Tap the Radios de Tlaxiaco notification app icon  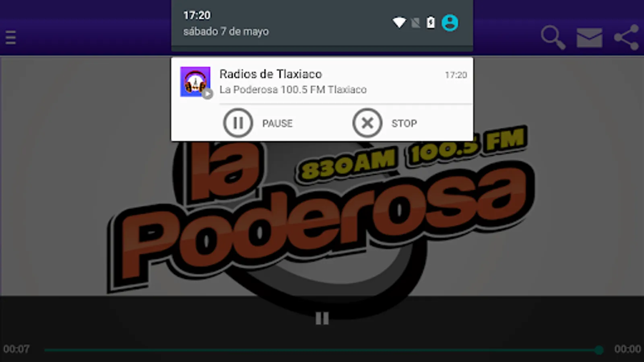tap(195, 82)
